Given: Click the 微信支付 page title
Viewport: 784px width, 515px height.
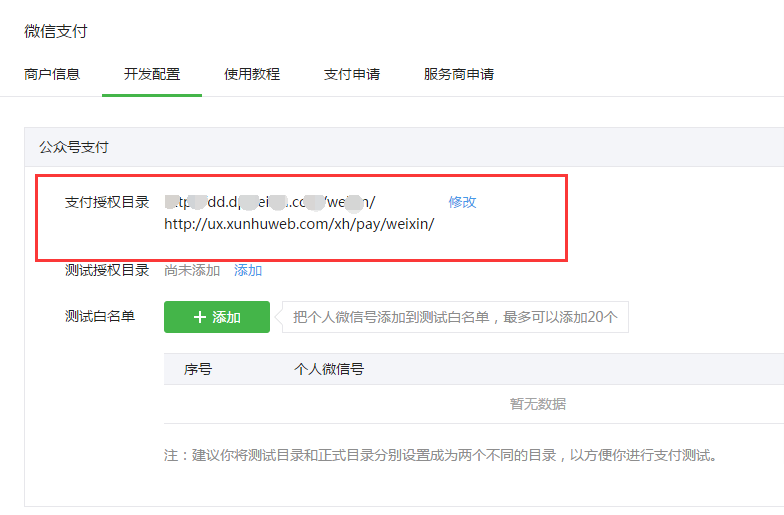Looking at the screenshot, I should (56, 32).
